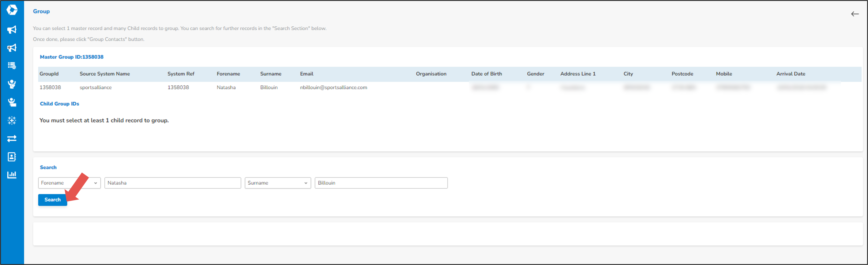
Task: Click the integrations snowflake icon
Action: pos(12,120)
